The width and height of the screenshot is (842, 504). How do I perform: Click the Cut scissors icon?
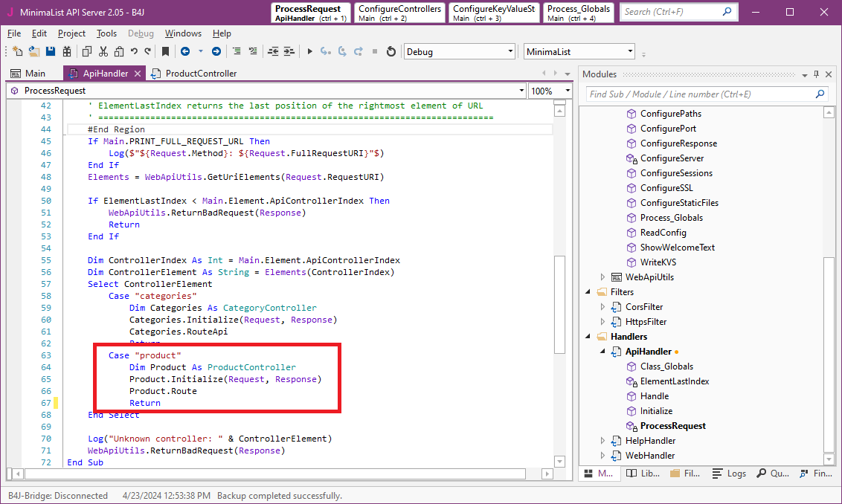pos(103,51)
